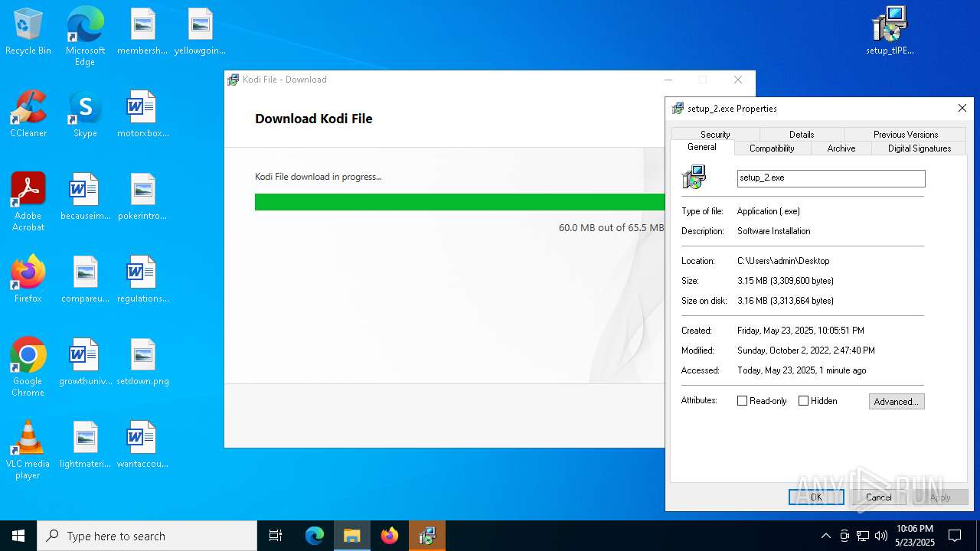Select the setdown.png file on the desktop

(142, 363)
